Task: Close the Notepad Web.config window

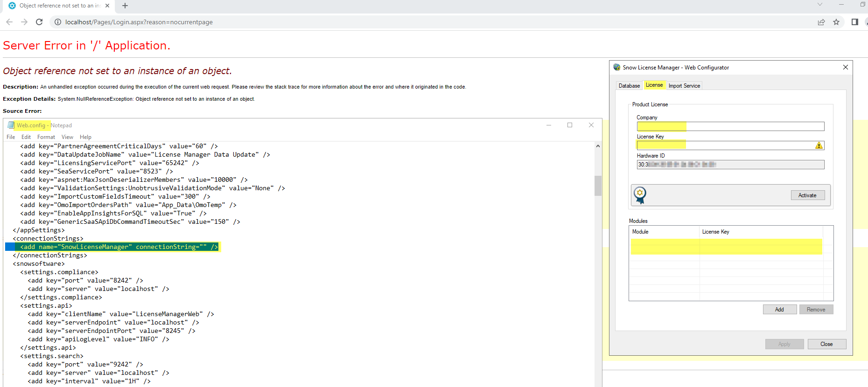Action: point(591,125)
